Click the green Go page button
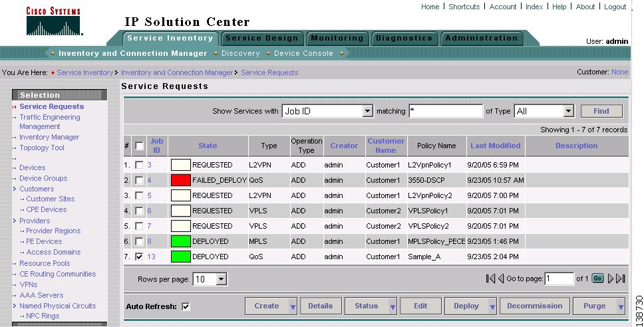 pyautogui.click(x=597, y=278)
